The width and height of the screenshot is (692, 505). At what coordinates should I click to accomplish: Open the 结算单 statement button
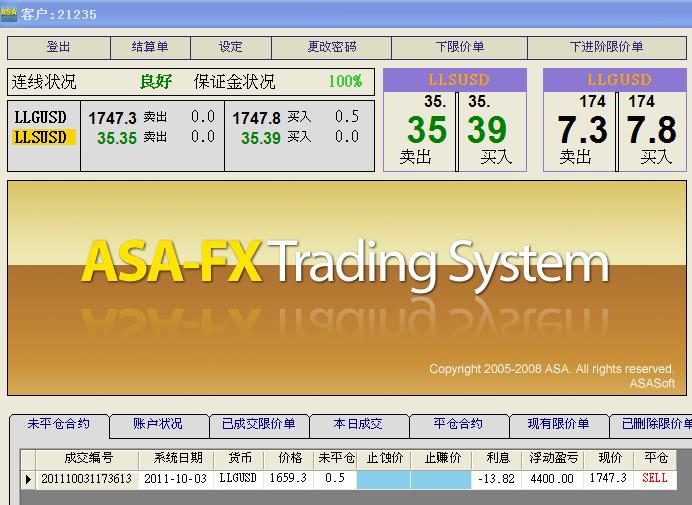(x=150, y=48)
